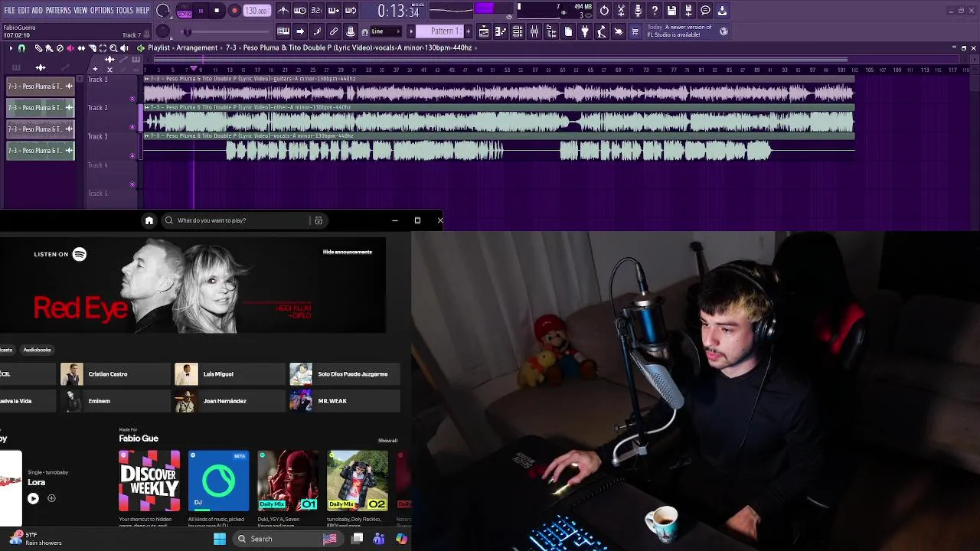Click the FL Studio stop button
This screenshot has width=980, height=551.
[217, 11]
